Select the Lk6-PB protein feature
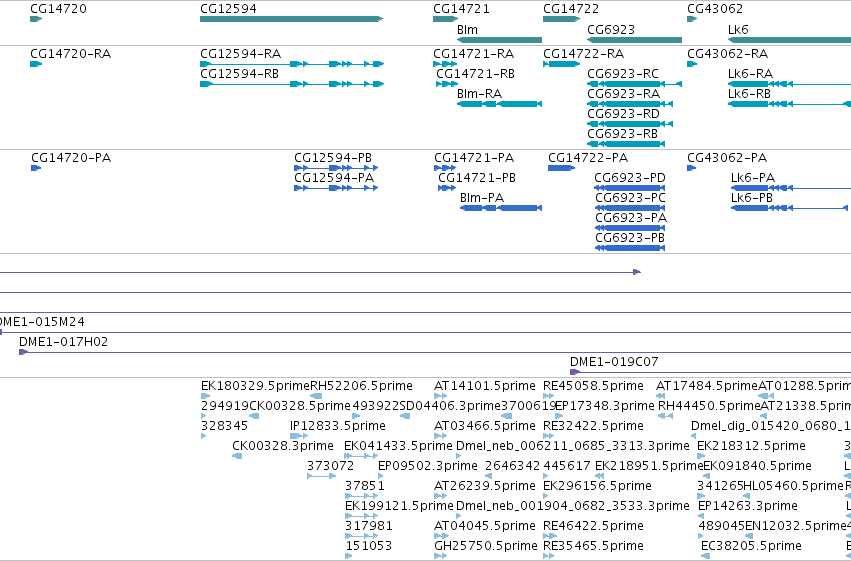The height and width of the screenshot is (561, 851). pos(789,208)
